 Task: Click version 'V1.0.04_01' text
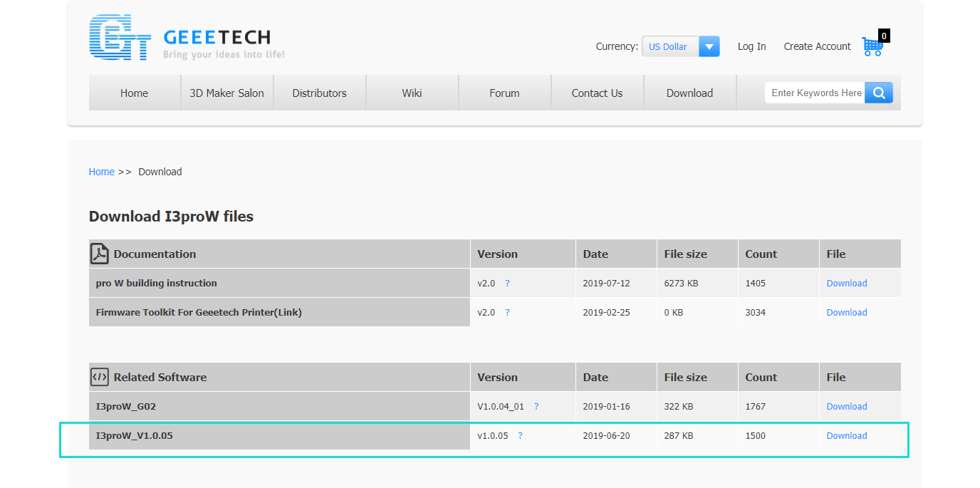click(x=501, y=406)
